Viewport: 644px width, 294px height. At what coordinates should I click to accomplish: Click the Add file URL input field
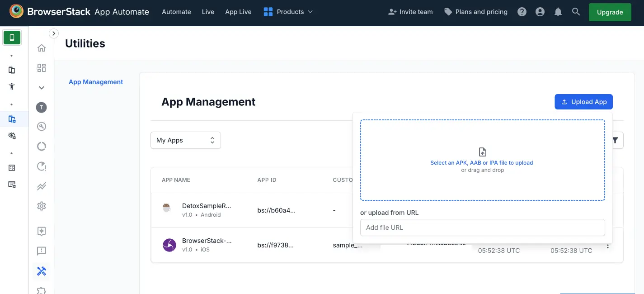pyautogui.click(x=482, y=228)
